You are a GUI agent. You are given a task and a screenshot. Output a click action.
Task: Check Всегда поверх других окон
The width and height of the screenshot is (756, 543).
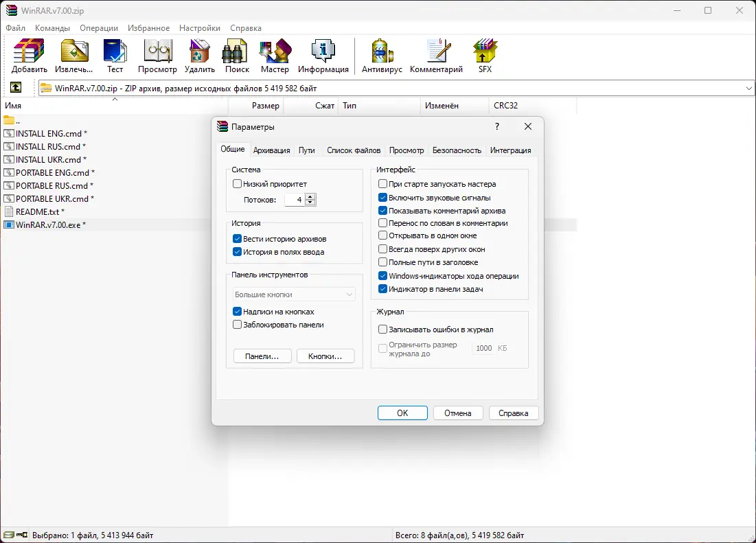point(383,249)
